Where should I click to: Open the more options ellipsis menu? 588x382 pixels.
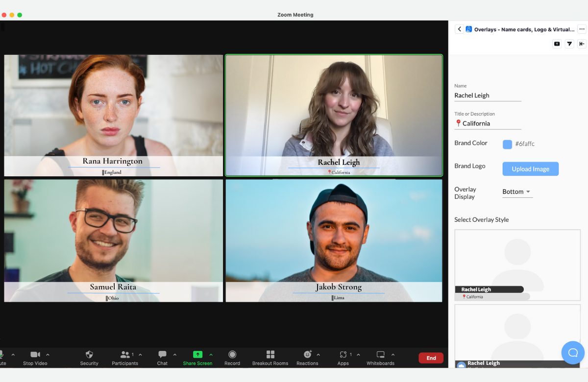pos(582,29)
